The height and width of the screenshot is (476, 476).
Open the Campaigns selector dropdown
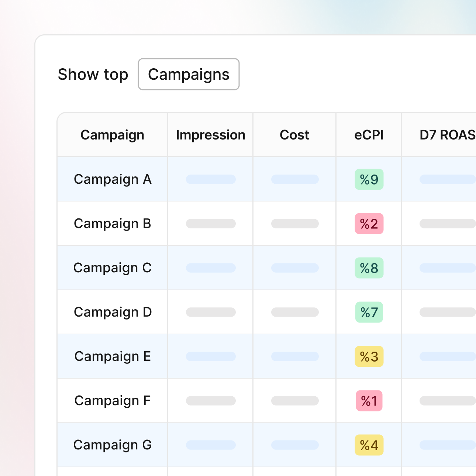coord(188,74)
